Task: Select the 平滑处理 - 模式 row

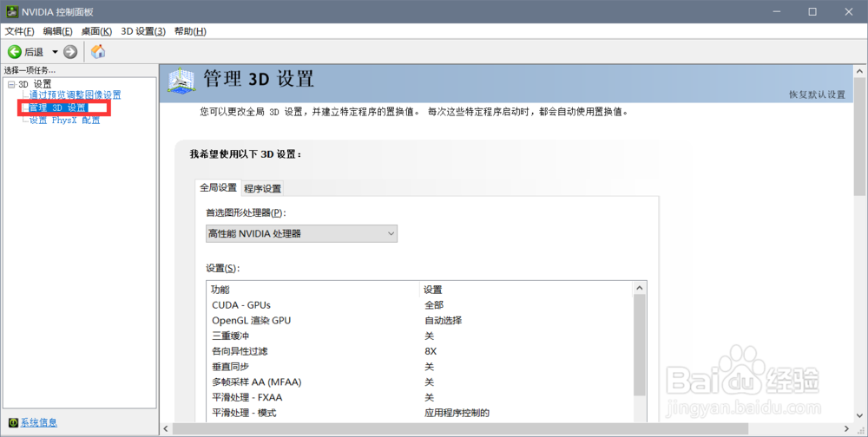Action: pyautogui.click(x=420, y=413)
